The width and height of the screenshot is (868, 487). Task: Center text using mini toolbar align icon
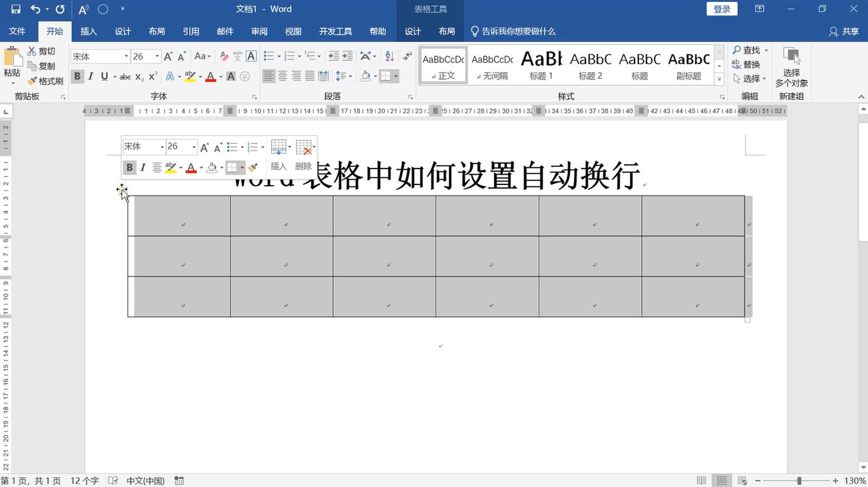[x=157, y=167]
